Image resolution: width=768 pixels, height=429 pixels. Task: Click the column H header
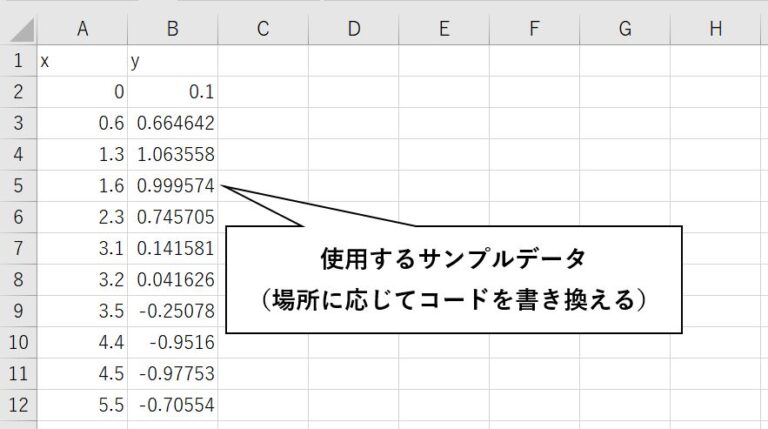point(715,29)
